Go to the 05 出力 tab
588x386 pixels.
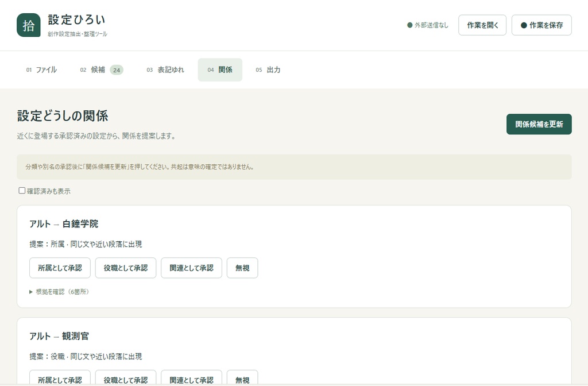268,70
